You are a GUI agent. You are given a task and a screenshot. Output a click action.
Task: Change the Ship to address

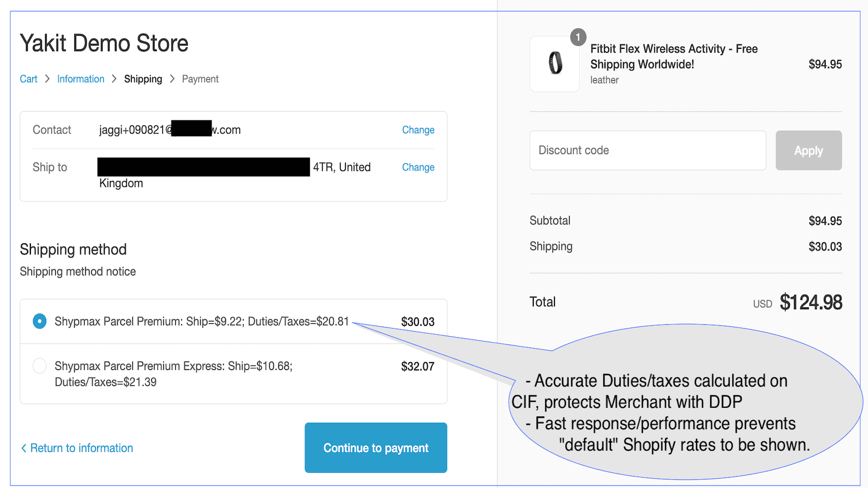coord(418,167)
